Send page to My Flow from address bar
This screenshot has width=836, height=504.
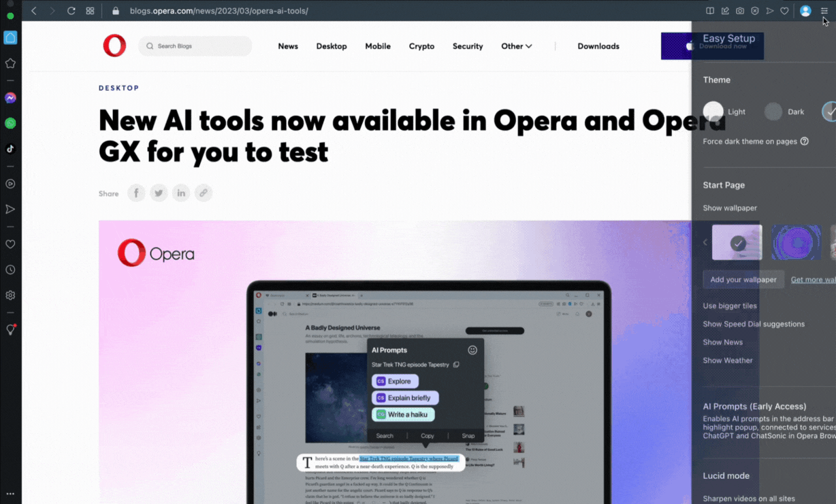click(770, 11)
